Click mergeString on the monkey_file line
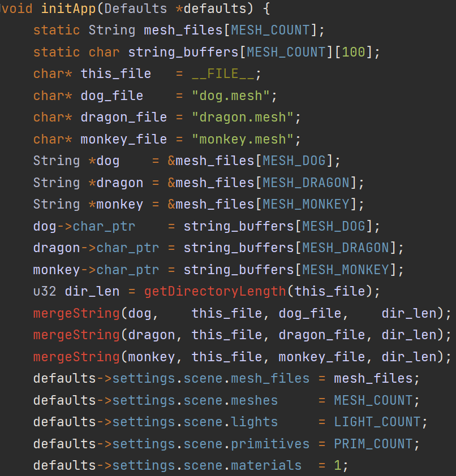The height and width of the screenshot is (476, 456). (x=76, y=357)
